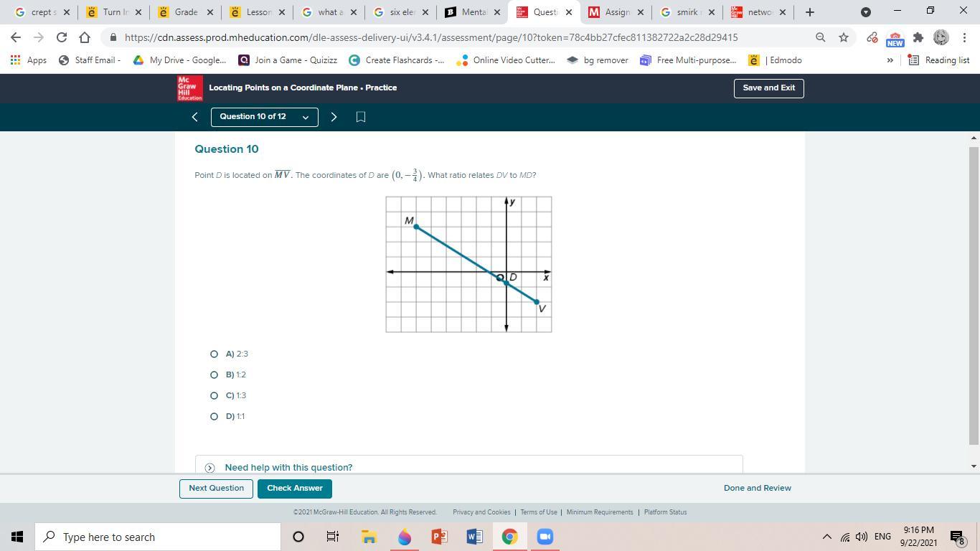The width and height of the screenshot is (980, 551).
Task: Open the ENG language selector
Action: click(882, 537)
